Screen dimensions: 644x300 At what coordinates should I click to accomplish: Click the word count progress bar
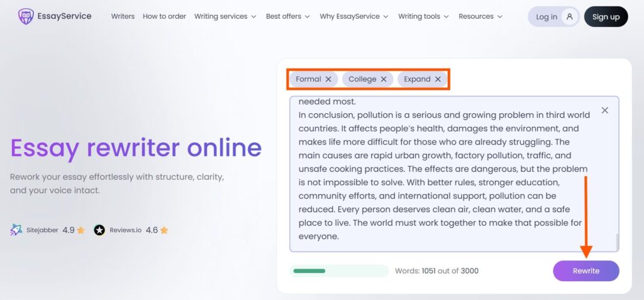(339, 271)
